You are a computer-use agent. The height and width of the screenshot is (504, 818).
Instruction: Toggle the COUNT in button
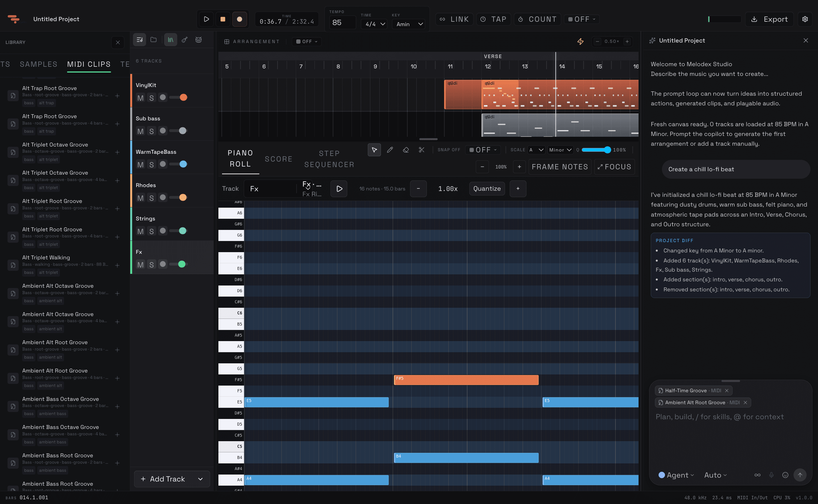pos(538,19)
